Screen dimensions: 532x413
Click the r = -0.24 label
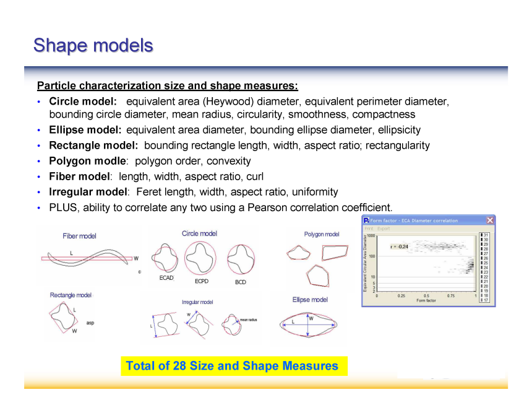399,246
